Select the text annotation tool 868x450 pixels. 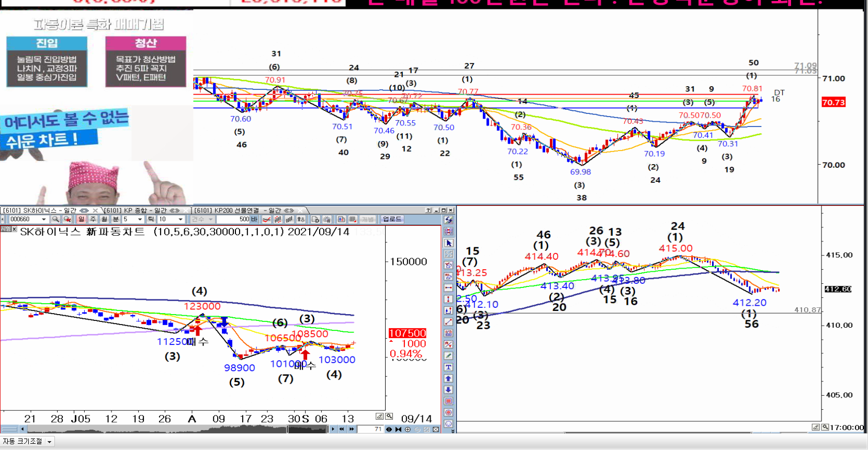(448, 367)
